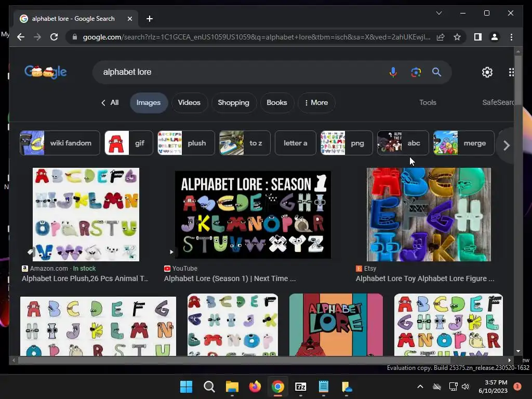Screen dimensions: 532x399
Task: Close the alphabet lore tab
Action: (x=129, y=19)
